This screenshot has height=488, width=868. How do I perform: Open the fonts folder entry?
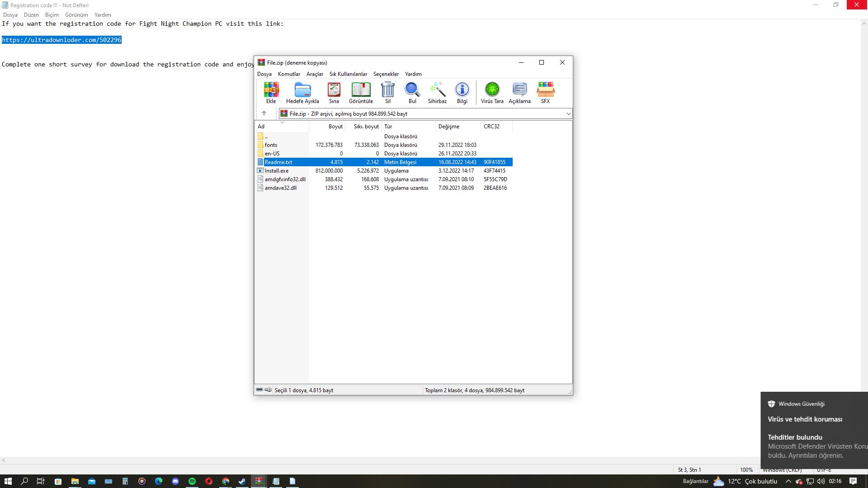(x=271, y=145)
